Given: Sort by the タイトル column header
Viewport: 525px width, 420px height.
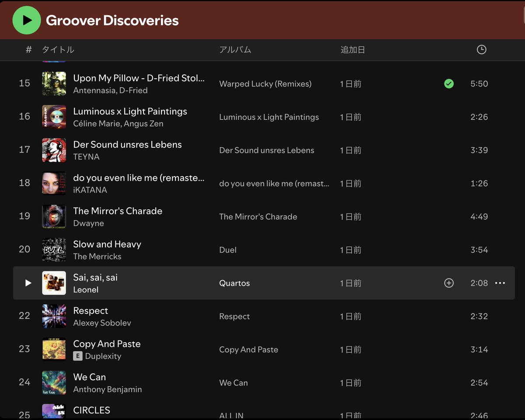Looking at the screenshot, I should (x=58, y=50).
